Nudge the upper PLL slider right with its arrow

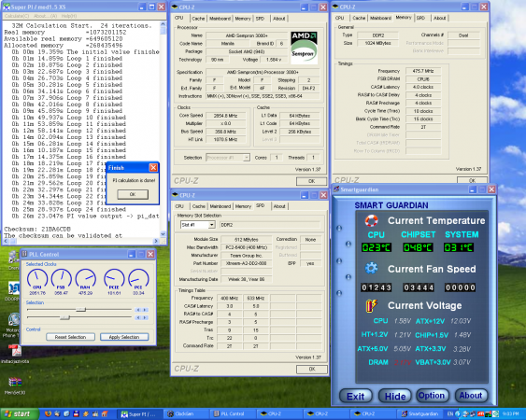click(x=145, y=310)
